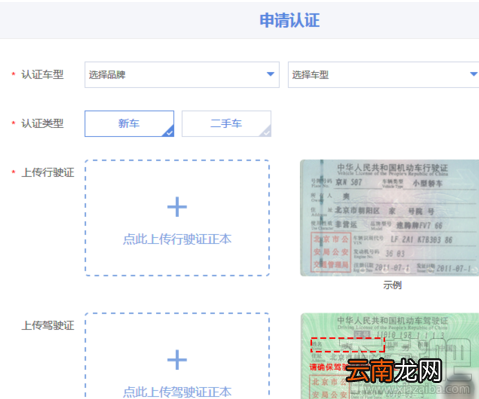Screen dimensions: 479x399
Task: Click the plus icon to upload 驾驶证
Action: [177, 360]
